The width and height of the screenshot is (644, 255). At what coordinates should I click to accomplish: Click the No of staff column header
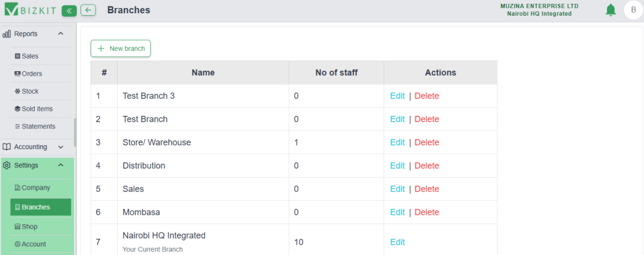coord(336,73)
